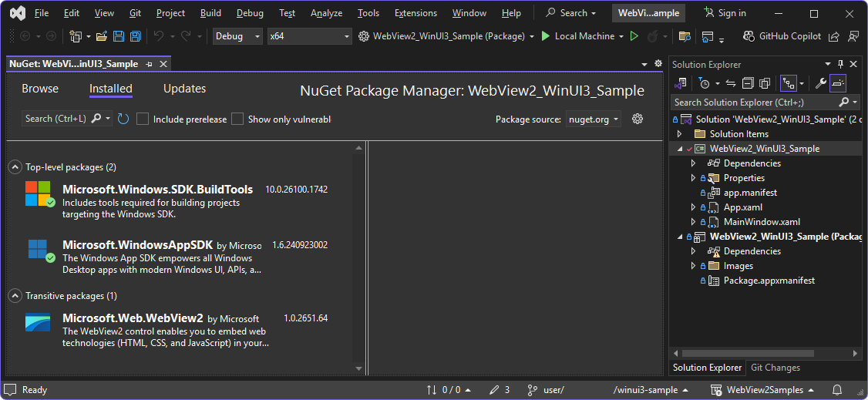The height and width of the screenshot is (400, 868).
Task: Click the Sign in button
Action: pos(725,13)
